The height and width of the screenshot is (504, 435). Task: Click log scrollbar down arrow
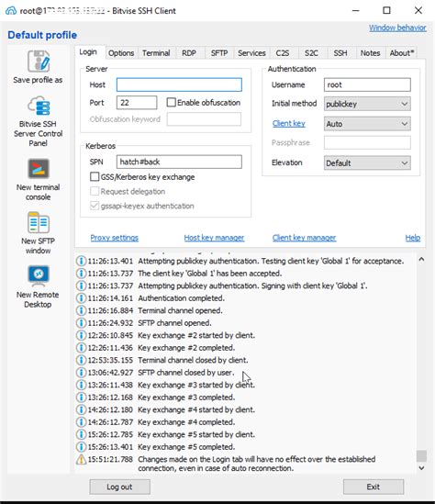[421, 468]
